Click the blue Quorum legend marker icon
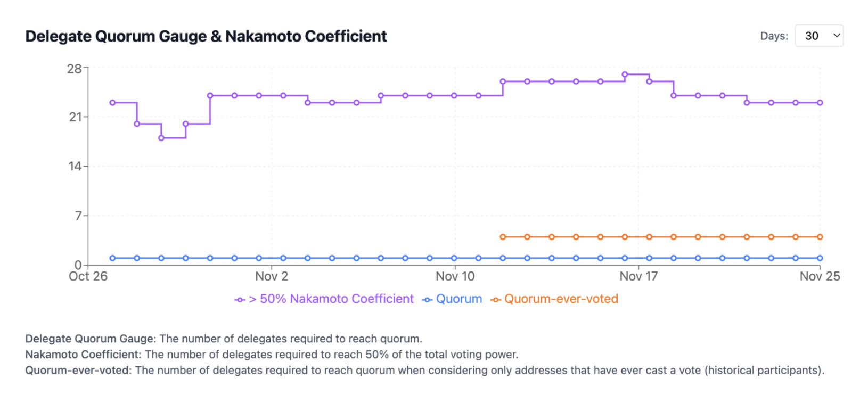This screenshot has height=395, width=868. (x=427, y=300)
